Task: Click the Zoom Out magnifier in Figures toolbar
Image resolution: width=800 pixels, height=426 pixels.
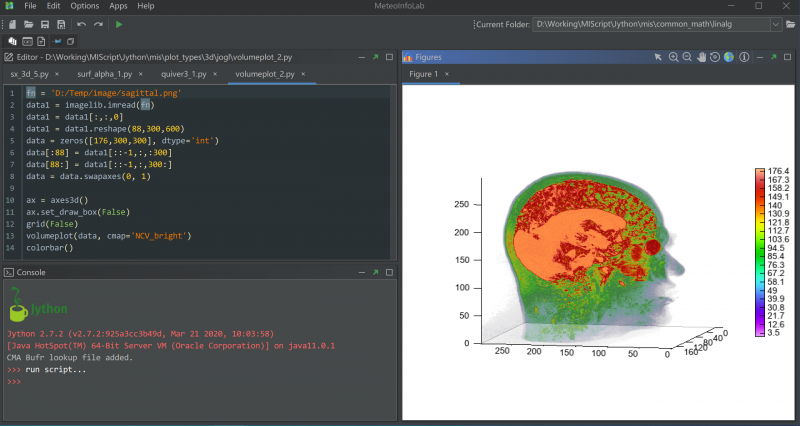Action: coord(687,58)
